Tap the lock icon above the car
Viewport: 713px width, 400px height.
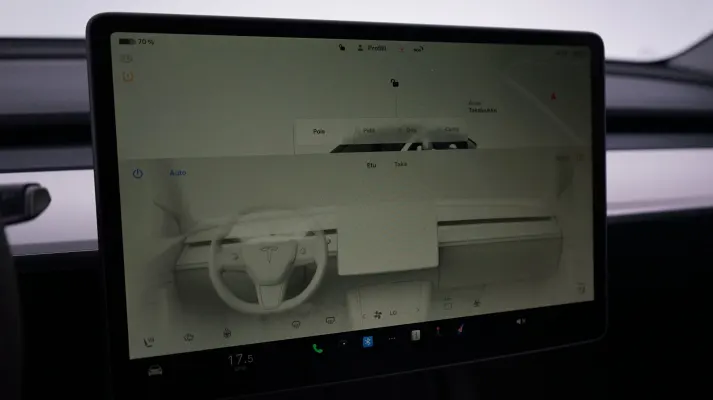(x=395, y=83)
